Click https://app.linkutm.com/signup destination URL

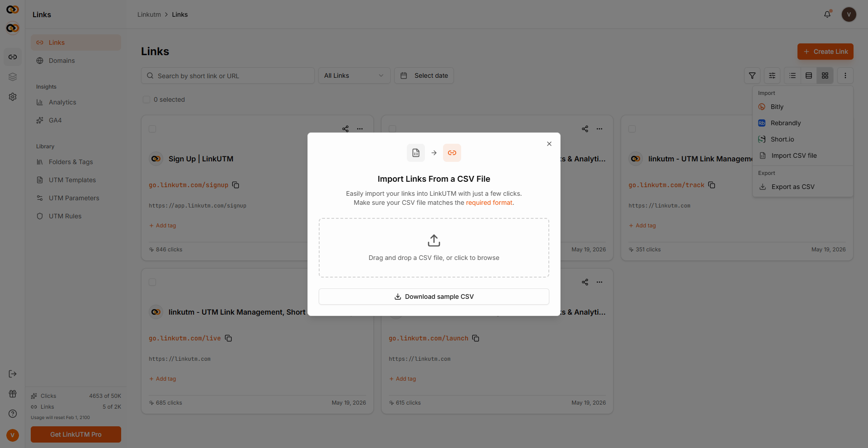pos(198,206)
